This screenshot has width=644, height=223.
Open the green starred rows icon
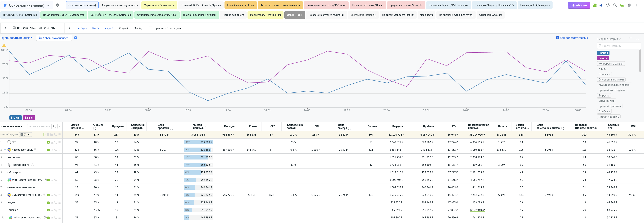pos(595,5)
